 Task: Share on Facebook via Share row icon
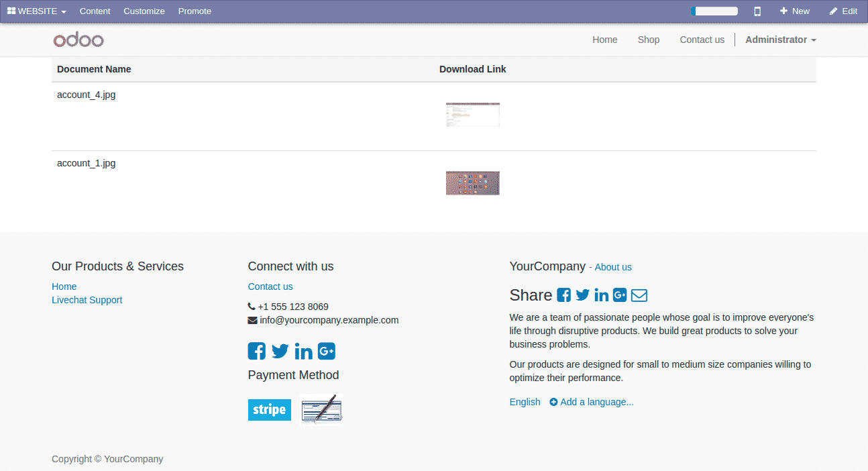[x=564, y=295]
